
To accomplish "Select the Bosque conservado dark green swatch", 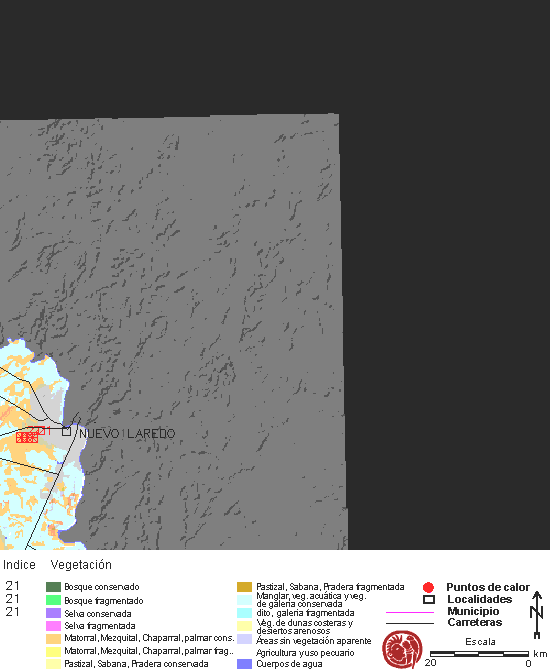I will pos(53,587).
